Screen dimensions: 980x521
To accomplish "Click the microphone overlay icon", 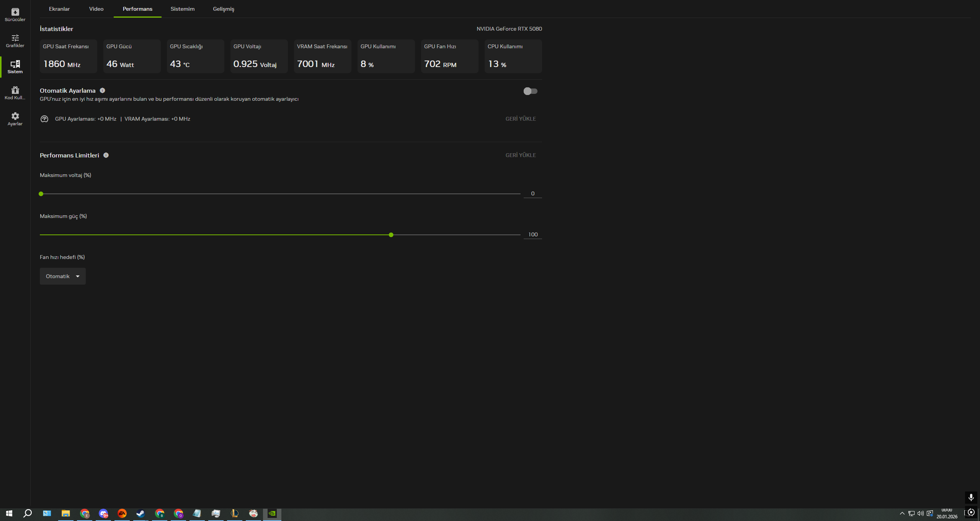I will [x=971, y=498].
